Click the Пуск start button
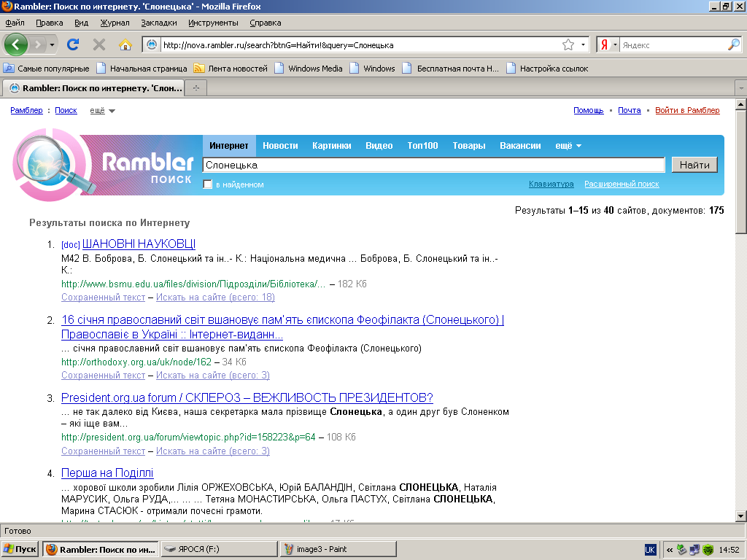The width and height of the screenshot is (747, 560). (x=20, y=549)
